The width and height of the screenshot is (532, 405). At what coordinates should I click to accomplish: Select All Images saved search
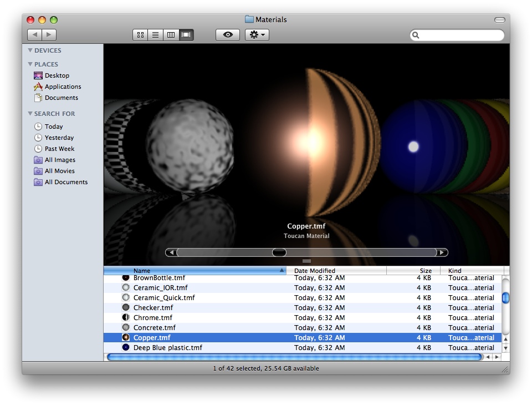[x=60, y=160]
